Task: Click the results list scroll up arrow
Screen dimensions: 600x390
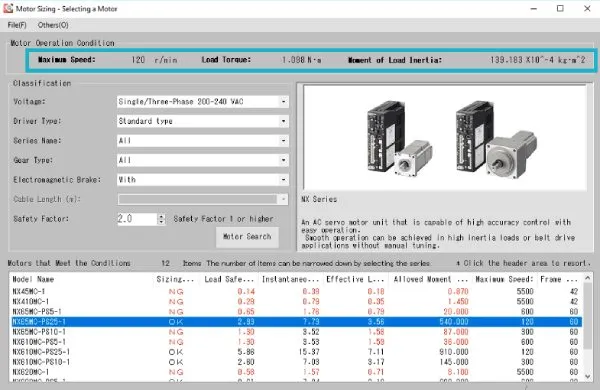Action: coord(588,278)
